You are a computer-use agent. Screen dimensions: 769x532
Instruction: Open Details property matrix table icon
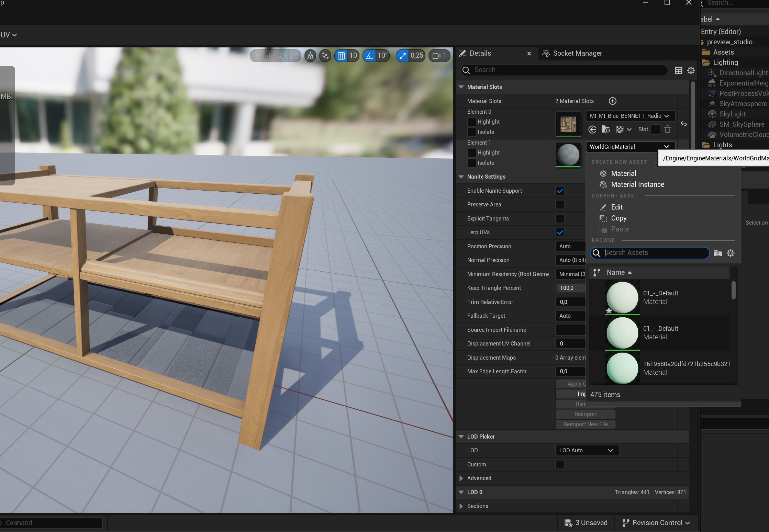tap(678, 70)
